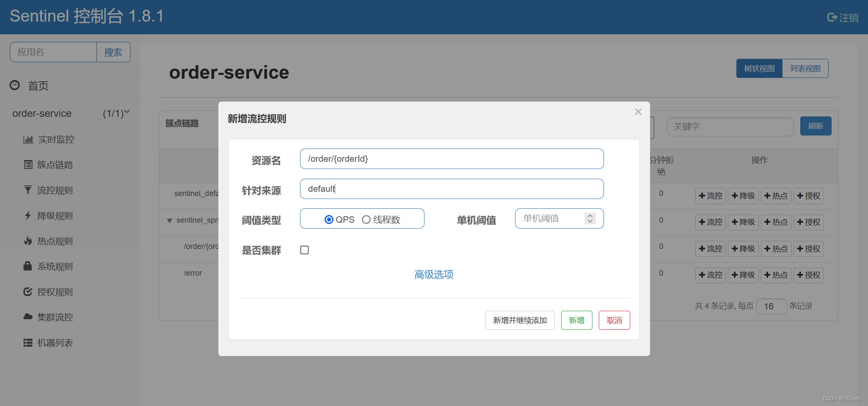Focus the 关键字 filter field

(730, 127)
